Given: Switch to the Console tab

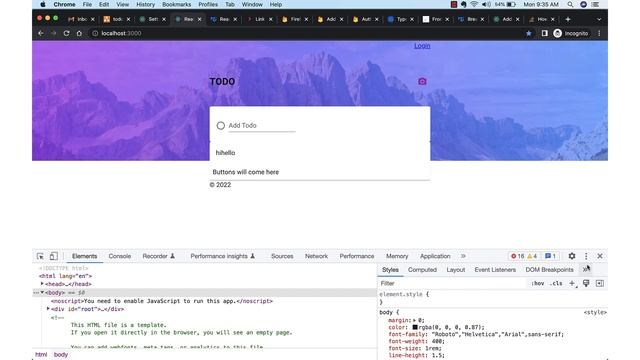Looking at the screenshot, I should pyautogui.click(x=120, y=256).
